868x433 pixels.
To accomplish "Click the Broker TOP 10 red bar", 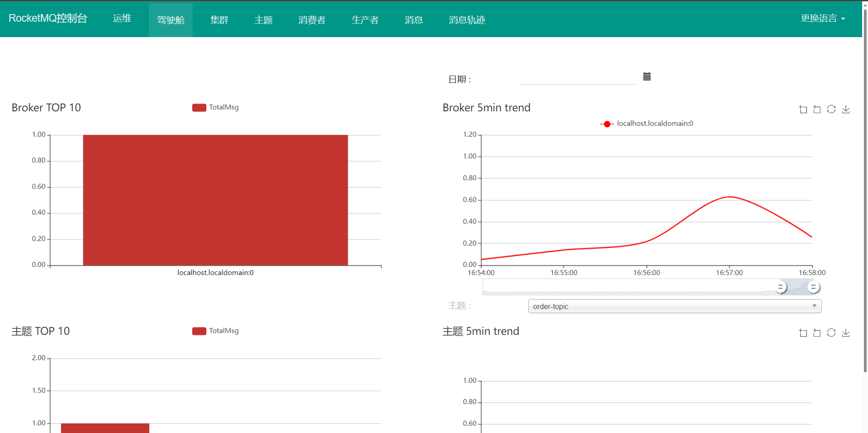I will [x=215, y=200].
